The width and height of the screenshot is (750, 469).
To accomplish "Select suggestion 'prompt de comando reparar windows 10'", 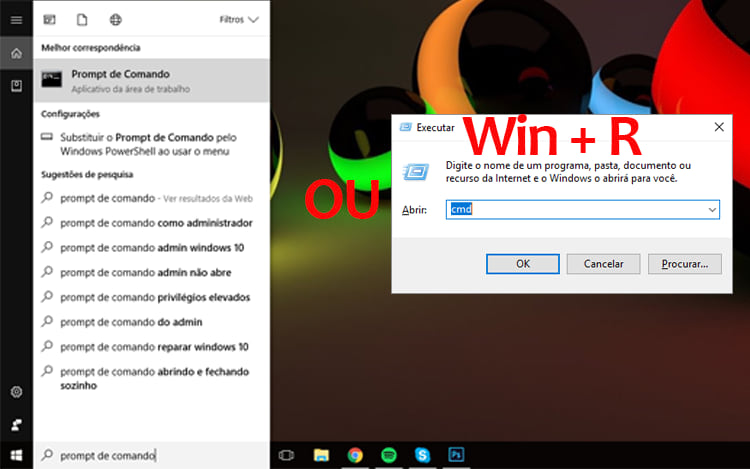I will tap(152, 347).
